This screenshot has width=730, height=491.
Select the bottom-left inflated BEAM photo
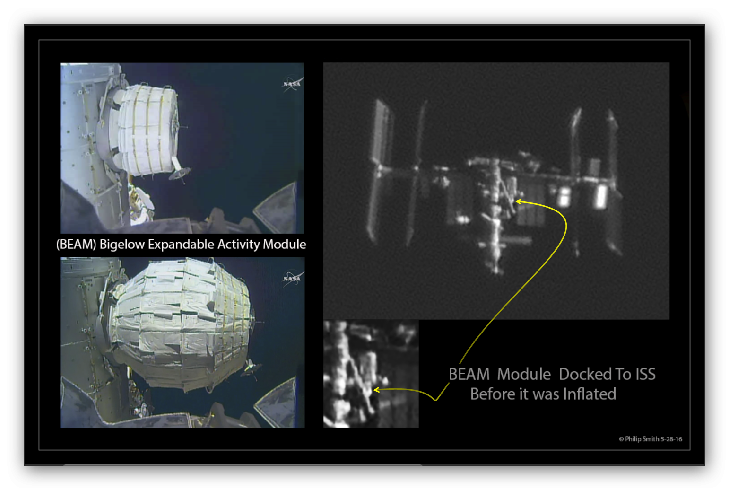pos(182,342)
